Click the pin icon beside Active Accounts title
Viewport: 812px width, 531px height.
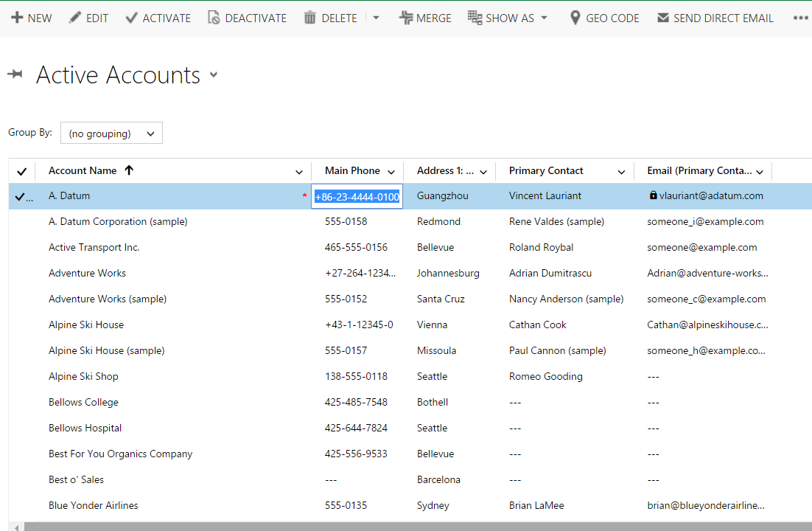tap(15, 74)
